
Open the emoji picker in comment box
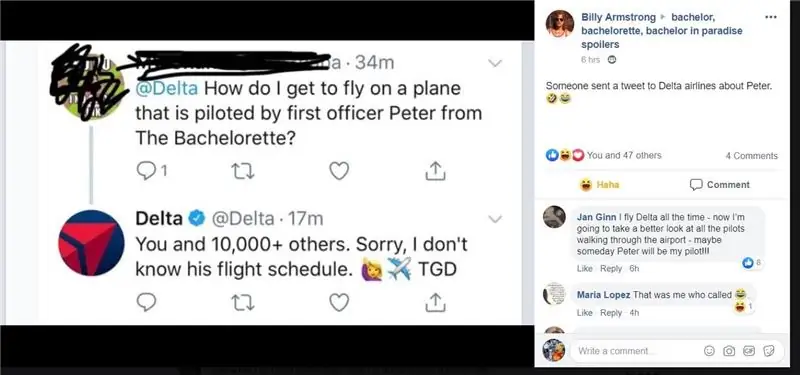pyautogui.click(x=709, y=351)
